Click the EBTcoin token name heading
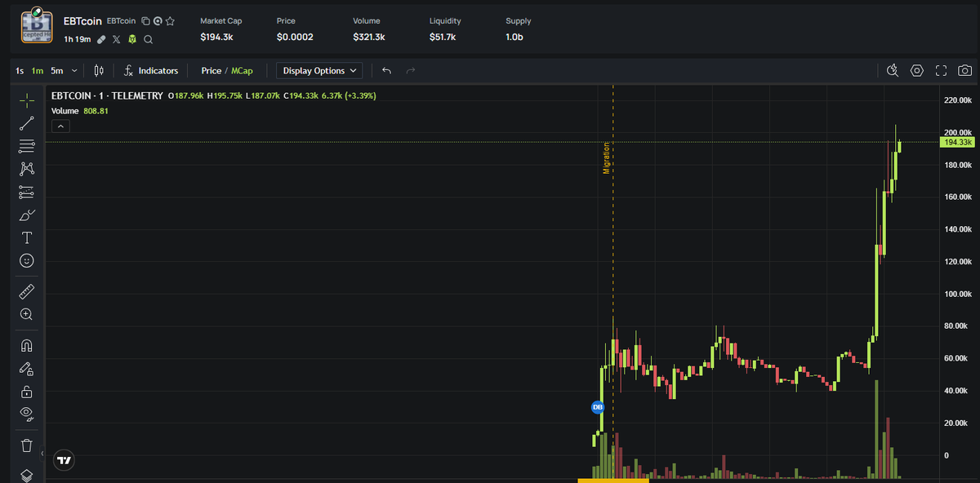 tap(82, 21)
